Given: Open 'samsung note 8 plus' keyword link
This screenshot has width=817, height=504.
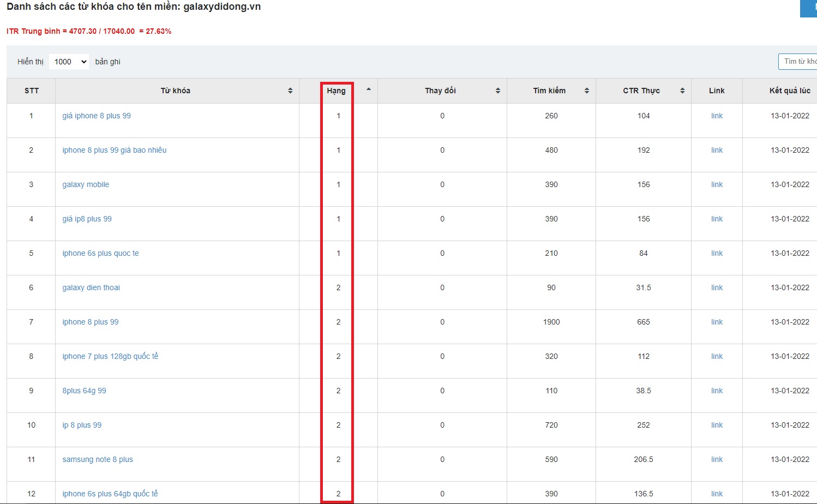Looking at the screenshot, I should click(x=98, y=459).
